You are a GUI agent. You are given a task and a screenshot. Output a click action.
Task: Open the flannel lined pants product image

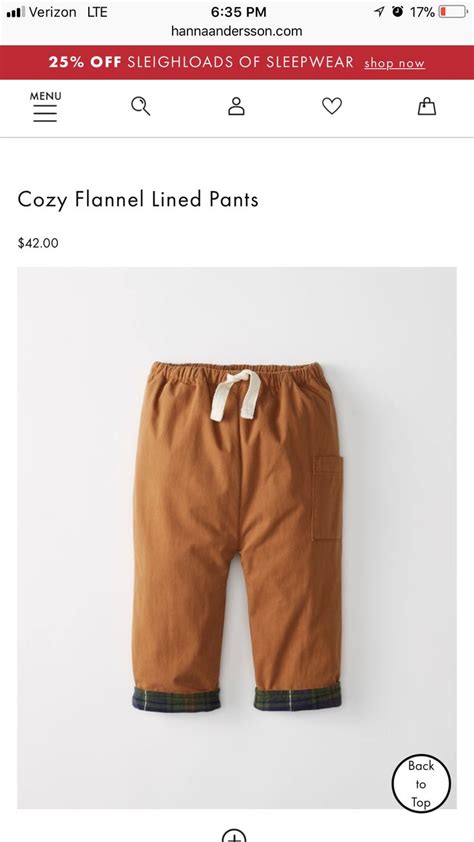pos(237,538)
